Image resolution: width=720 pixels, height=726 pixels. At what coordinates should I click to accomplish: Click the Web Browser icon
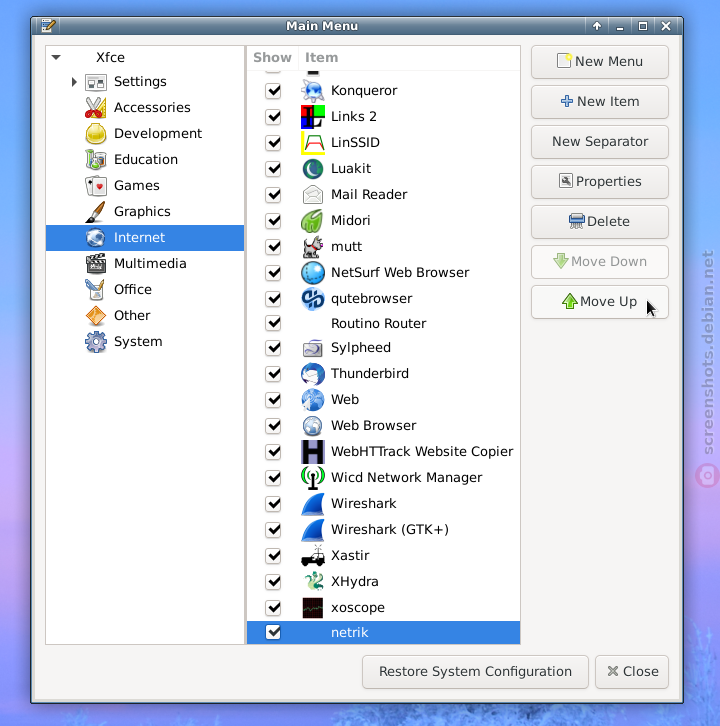(313, 426)
